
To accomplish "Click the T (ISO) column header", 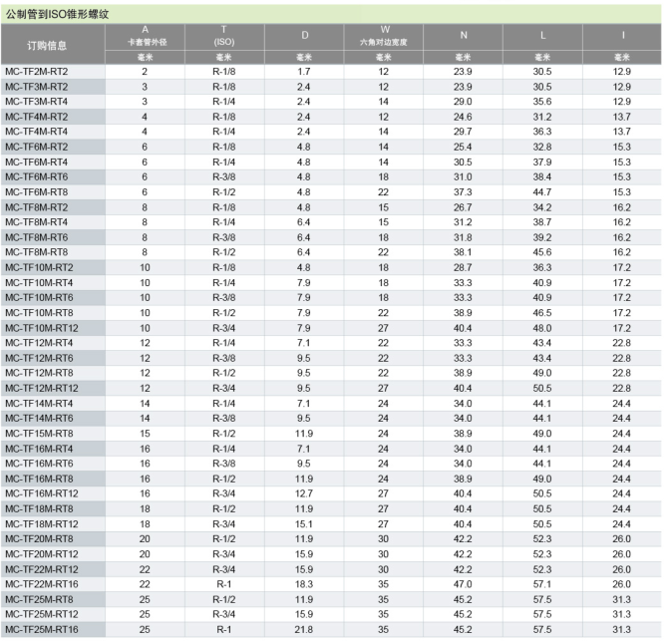I will tap(223, 36).
